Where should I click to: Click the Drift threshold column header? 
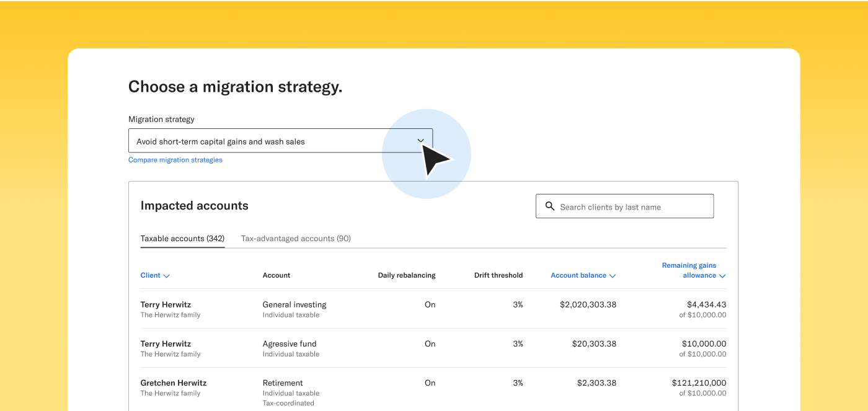pyautogui.click(x=498, y=275)
